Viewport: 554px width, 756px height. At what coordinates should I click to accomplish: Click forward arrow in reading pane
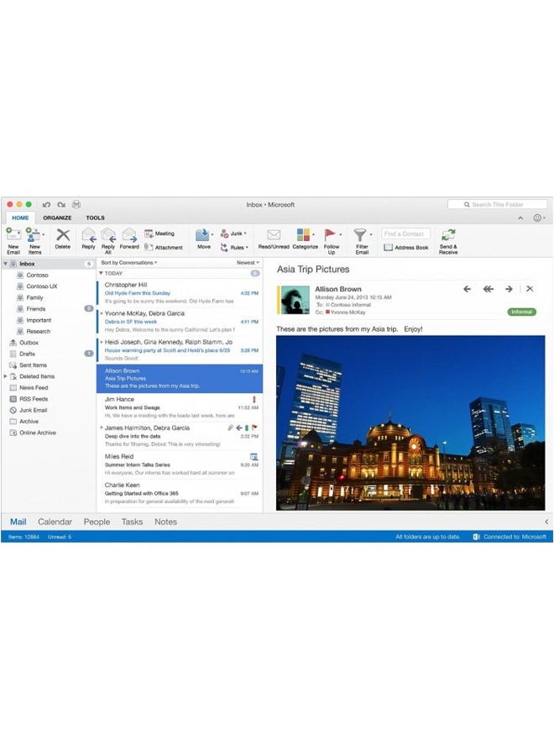[509, 289]
